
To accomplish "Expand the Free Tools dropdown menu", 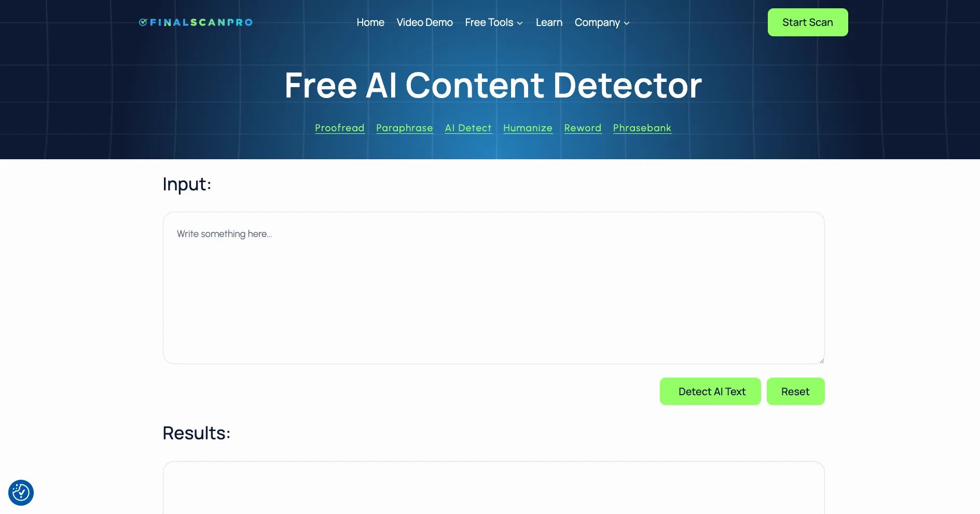I will (494, 22).
